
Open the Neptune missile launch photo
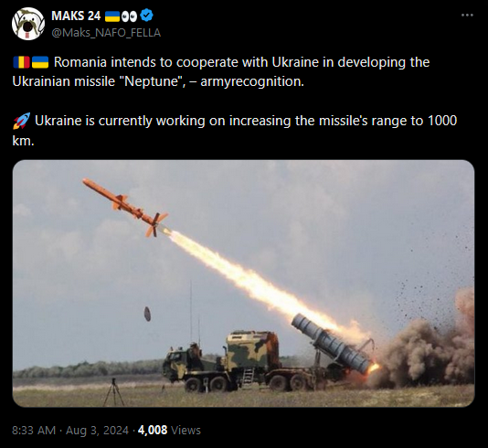pyautogui.click(x=243, y=283)
